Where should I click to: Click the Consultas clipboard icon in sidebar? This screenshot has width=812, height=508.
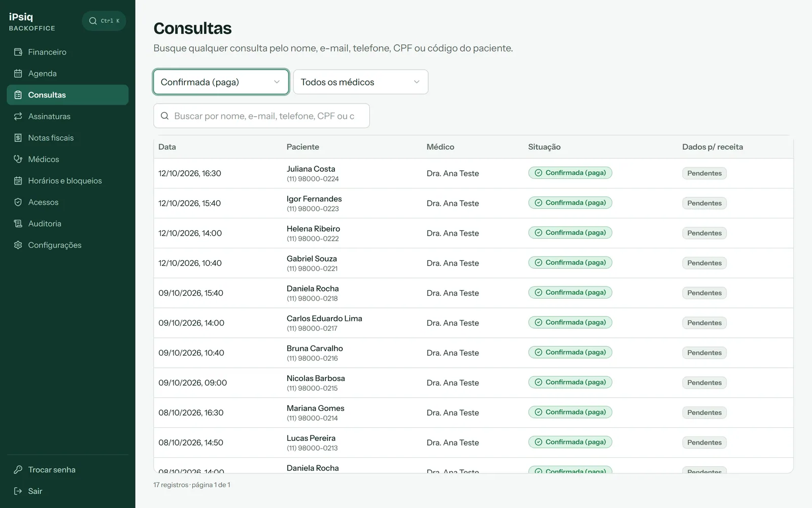click(18, 95)
